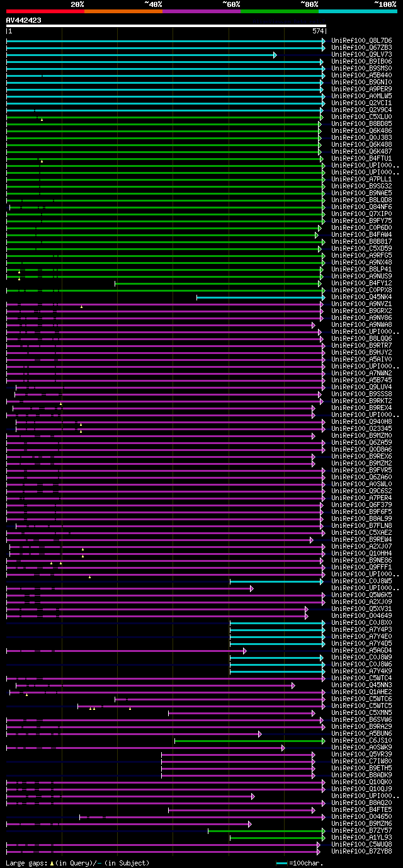This screenshot has height=868, width=403.
Task: Click the red ~20% identity legend segment
Action: point(45,11)
